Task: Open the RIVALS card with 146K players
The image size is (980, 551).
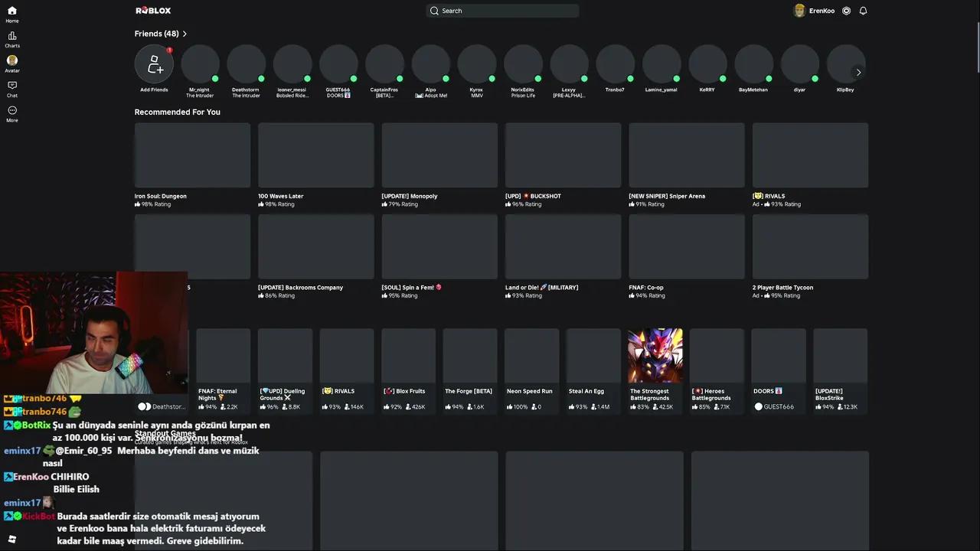Action: [347, 370]
